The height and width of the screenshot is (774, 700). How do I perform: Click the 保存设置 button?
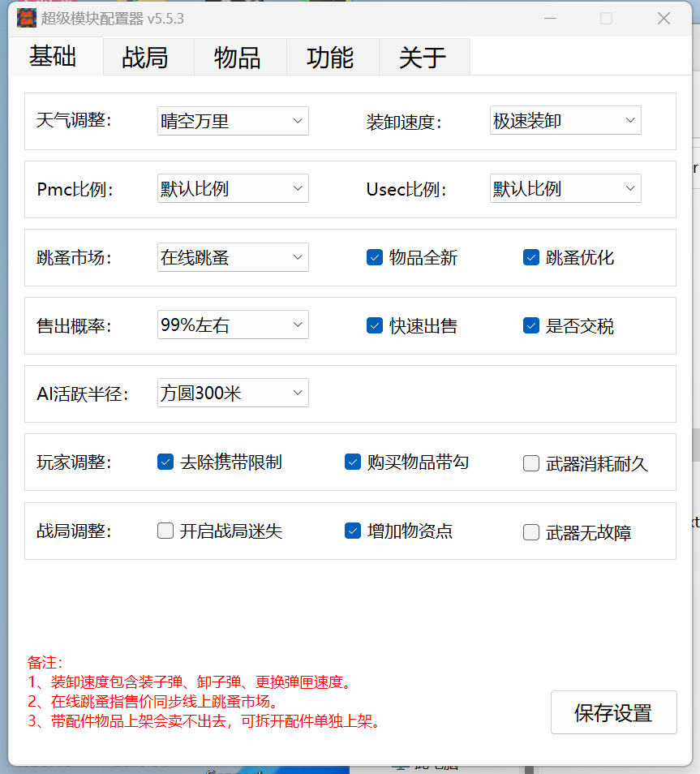tap(613, 712)
